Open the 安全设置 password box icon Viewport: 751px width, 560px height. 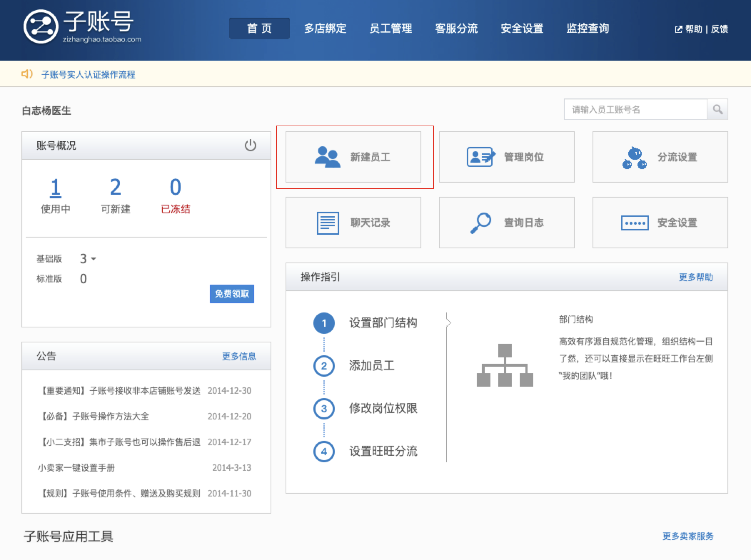click(x=635, y=223)
